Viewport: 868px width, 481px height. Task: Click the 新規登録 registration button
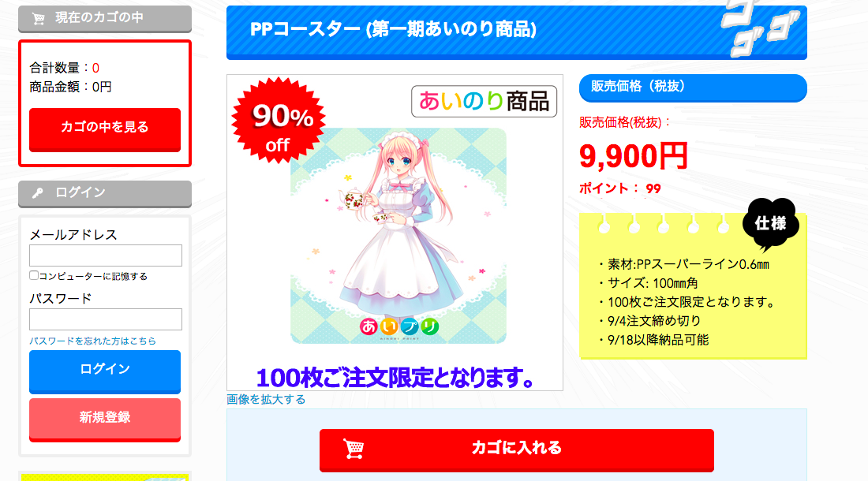pos(105,419)
